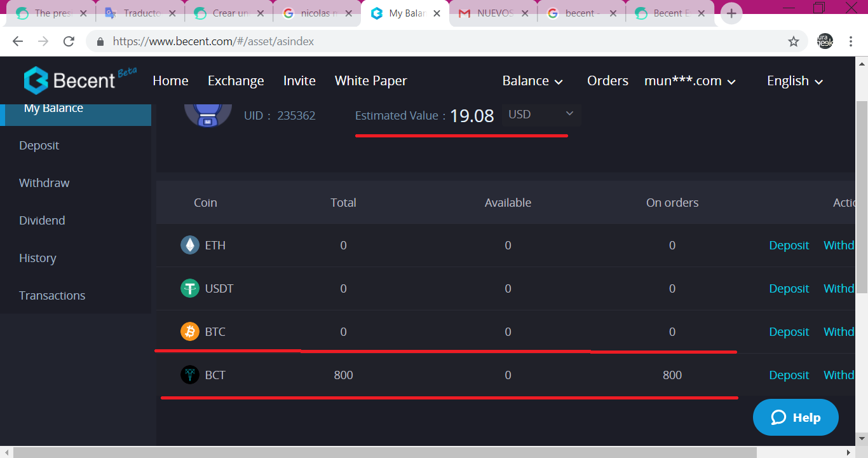Click the UID 235362 text

point(280,116)
